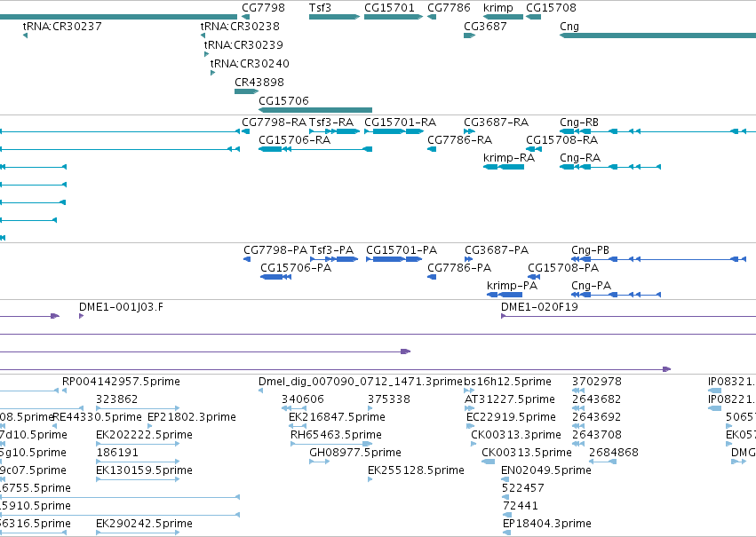This screenshot has width=756, height=537.
Task: Click the CG15706 gene bar
Action: (x=315, y=110)
